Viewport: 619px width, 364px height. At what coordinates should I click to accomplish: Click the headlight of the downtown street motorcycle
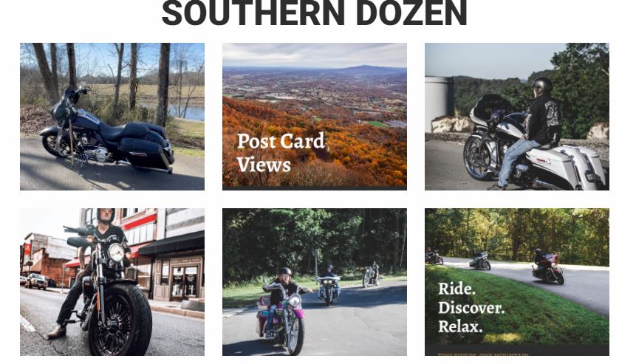116,253
